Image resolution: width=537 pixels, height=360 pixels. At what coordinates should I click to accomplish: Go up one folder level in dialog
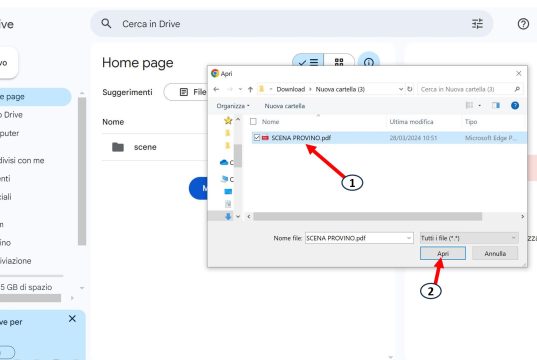(x=250, y=89)
